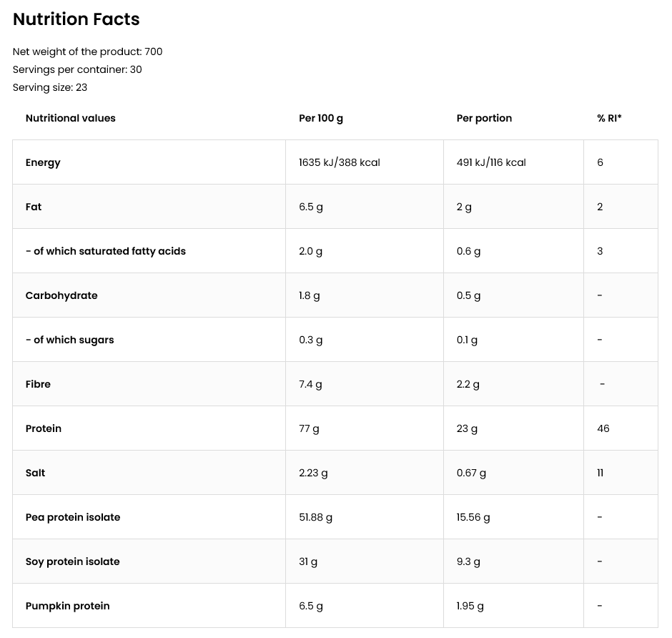Click the Pumpkin protein 1.95 g value
This screenshot has width=672, height=638.
tap(470, 607)
